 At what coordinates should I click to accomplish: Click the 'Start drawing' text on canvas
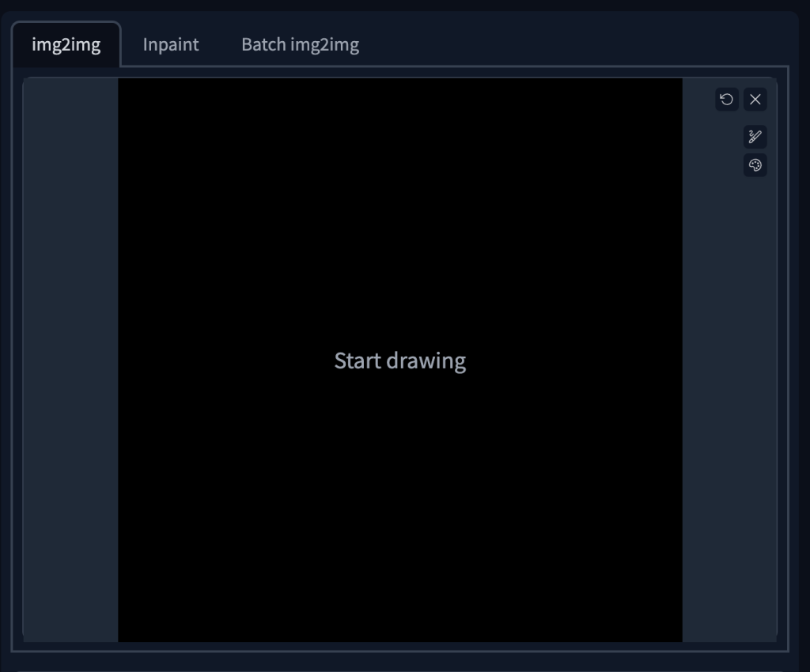tap(399, 361)
